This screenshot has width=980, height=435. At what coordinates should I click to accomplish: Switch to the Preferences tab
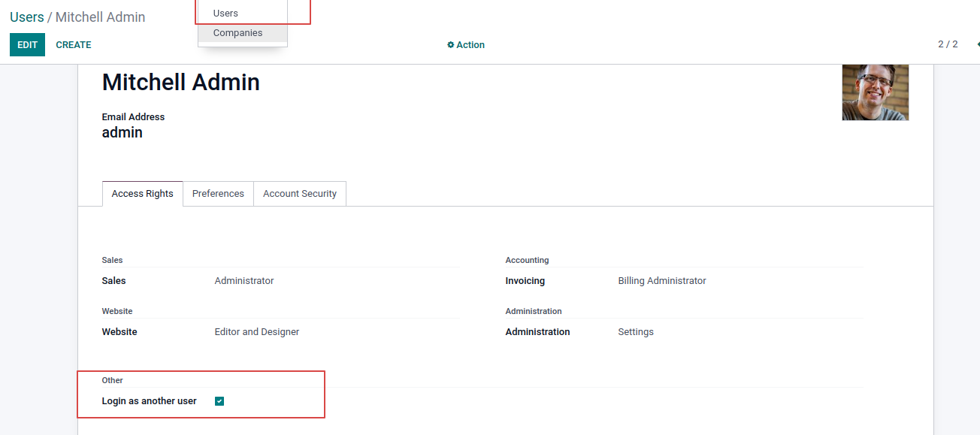218,194
